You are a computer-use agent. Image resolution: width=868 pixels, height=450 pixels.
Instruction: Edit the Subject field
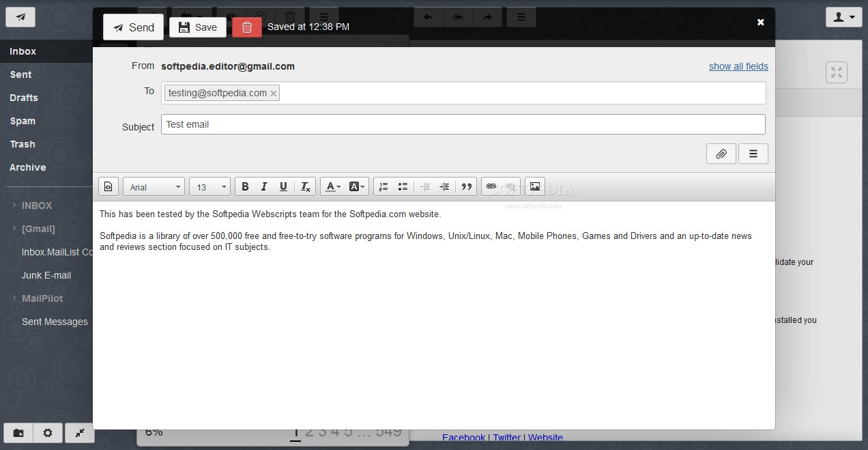[463, 124]
